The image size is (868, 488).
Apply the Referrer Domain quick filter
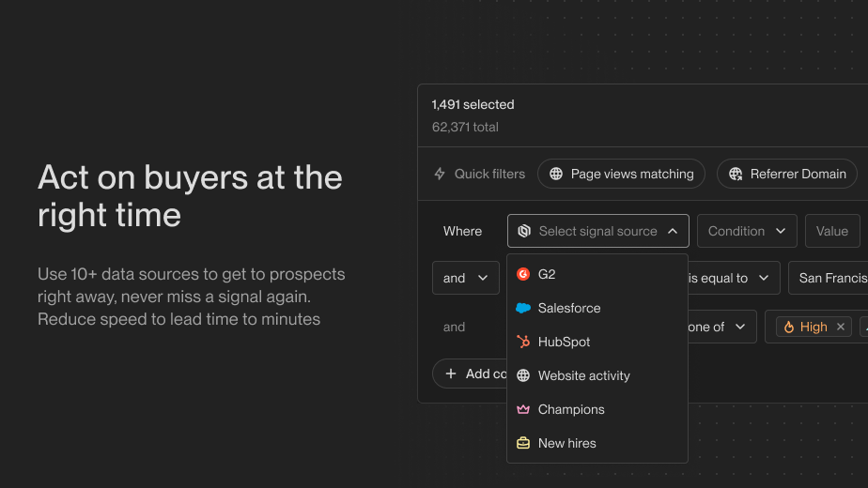(x=787, y=174)
